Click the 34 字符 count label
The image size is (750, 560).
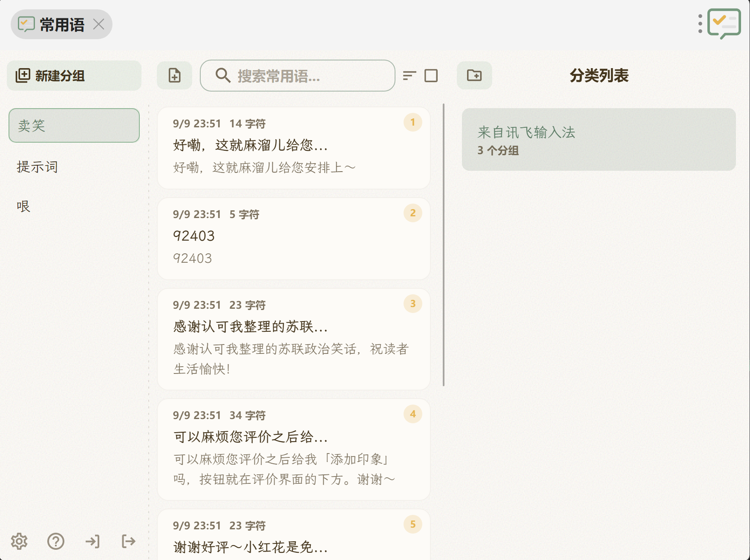pos(247,415)
